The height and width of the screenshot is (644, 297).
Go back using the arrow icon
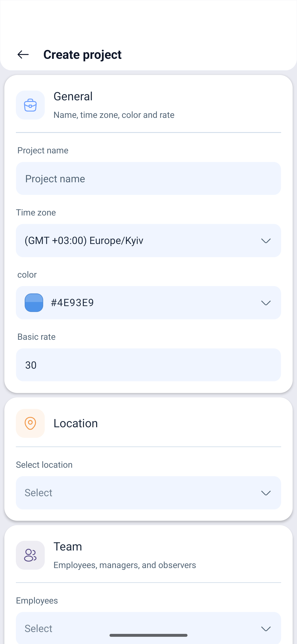tap(23, 54)
